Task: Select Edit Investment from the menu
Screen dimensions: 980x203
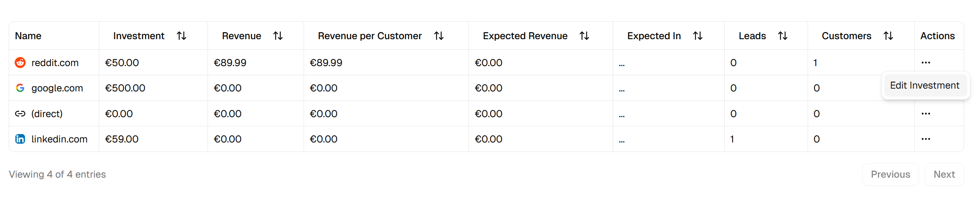Action: click(925, 85)
